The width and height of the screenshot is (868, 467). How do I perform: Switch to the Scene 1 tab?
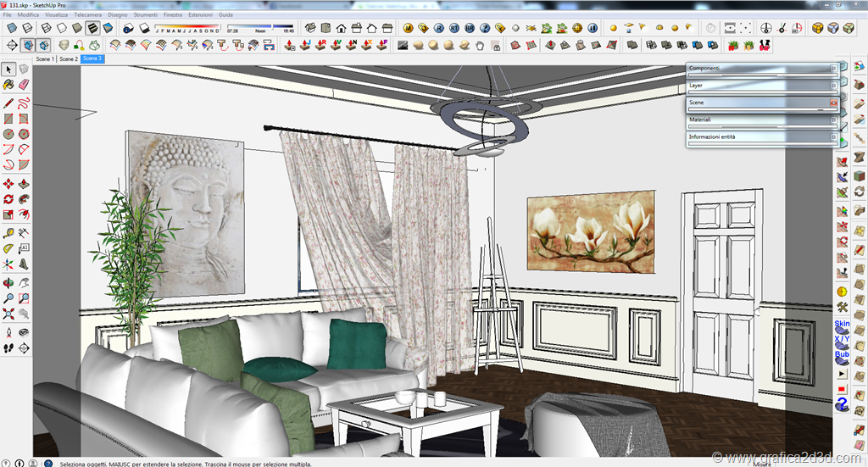[x=45, y=59]
